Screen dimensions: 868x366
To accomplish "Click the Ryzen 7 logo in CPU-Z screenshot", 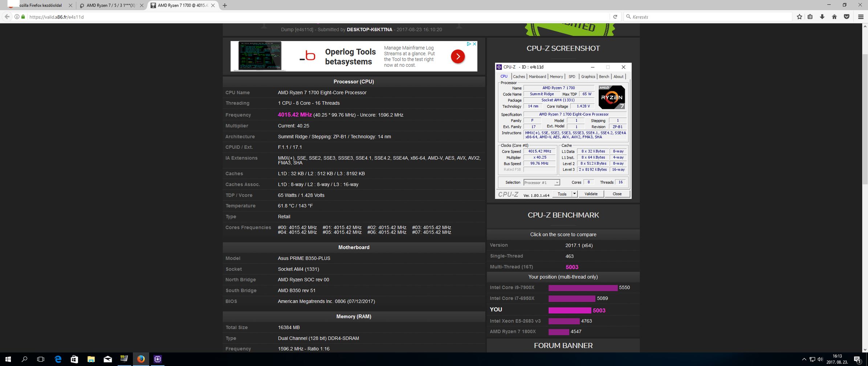I will pos(612,97).
